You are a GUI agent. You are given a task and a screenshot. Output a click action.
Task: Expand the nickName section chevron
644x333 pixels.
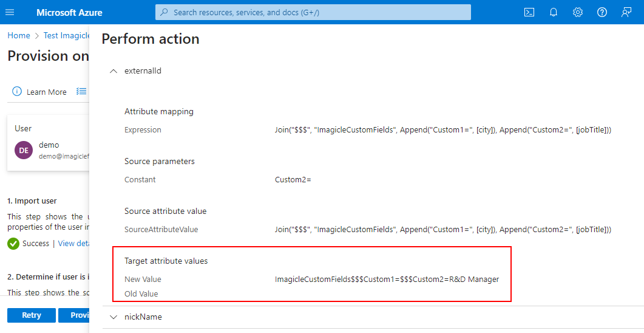pyautogui.click(x=113, y=317)
